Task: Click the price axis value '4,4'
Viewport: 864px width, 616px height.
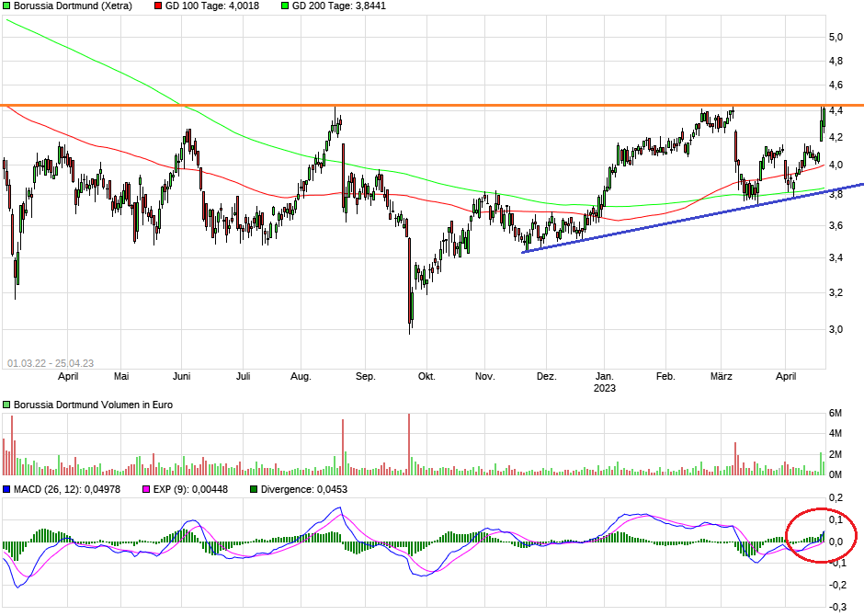Action: point(836,110)
